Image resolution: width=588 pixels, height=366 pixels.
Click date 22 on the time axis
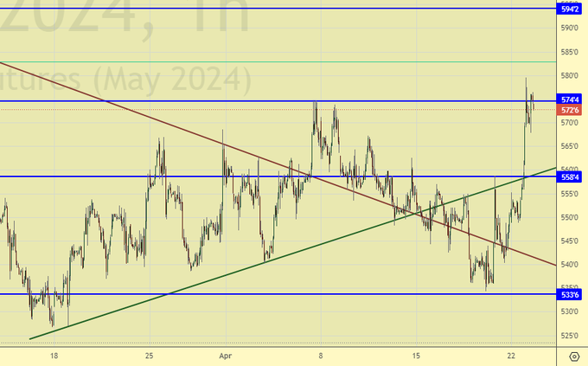[x=510, y=356]
